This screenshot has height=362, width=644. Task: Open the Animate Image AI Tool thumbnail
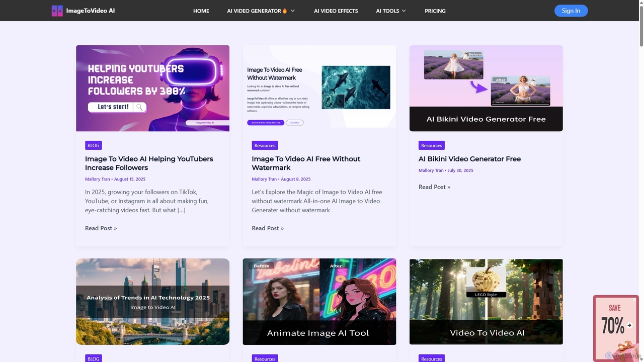pyautogui.click(x=319, y=302)
